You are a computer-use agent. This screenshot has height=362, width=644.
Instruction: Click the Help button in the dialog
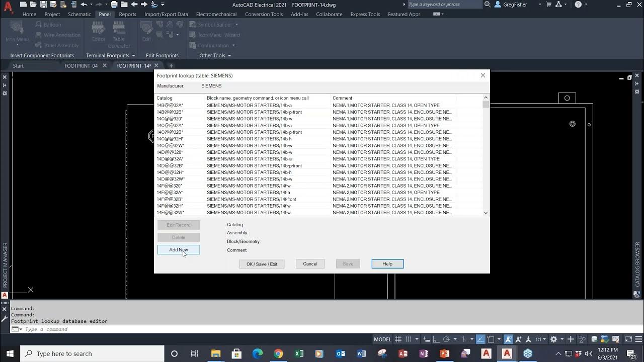[387, 264]
